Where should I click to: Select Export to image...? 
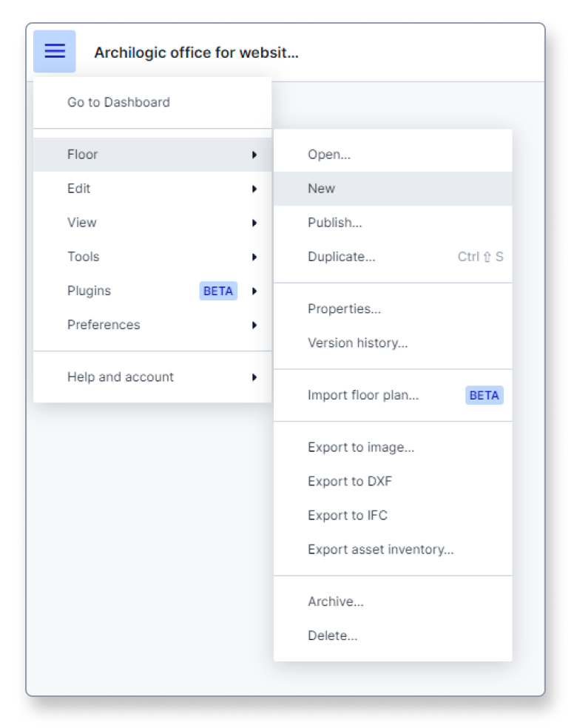click(x=393, y=447)
